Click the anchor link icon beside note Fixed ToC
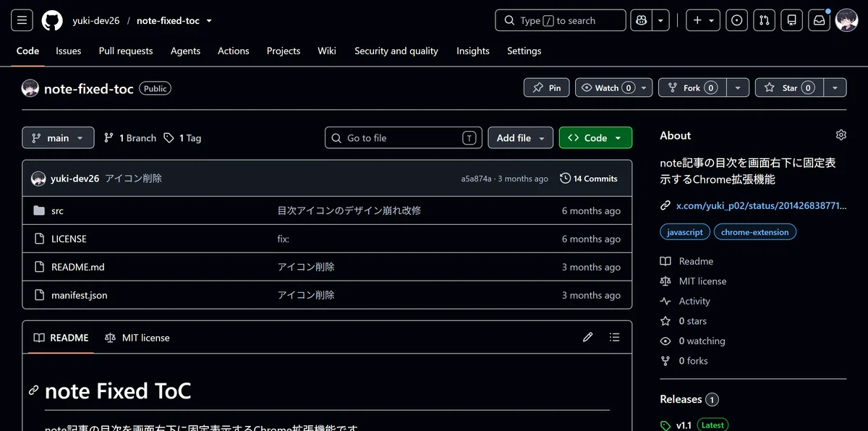 (x=33, y=391)
